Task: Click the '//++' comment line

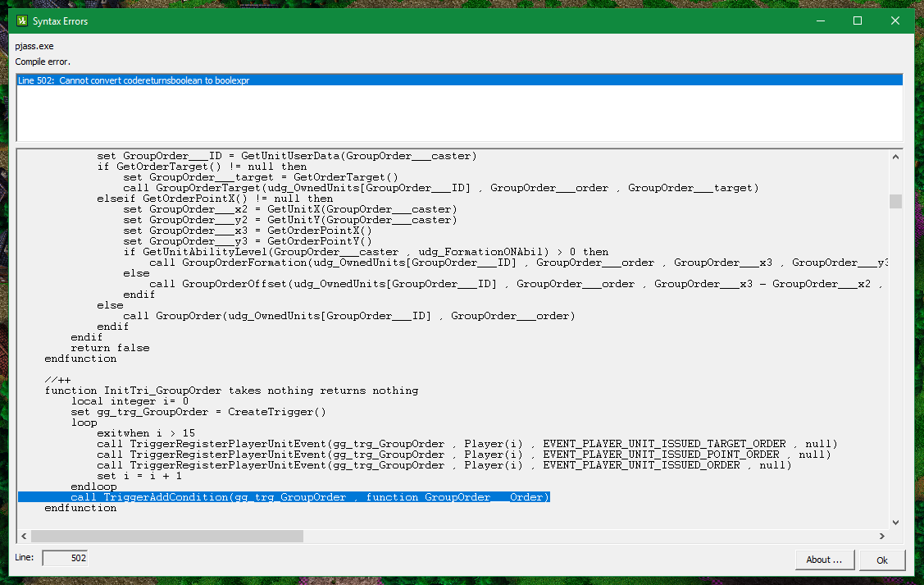Action: pyautogui.click(x=57, y=380)
